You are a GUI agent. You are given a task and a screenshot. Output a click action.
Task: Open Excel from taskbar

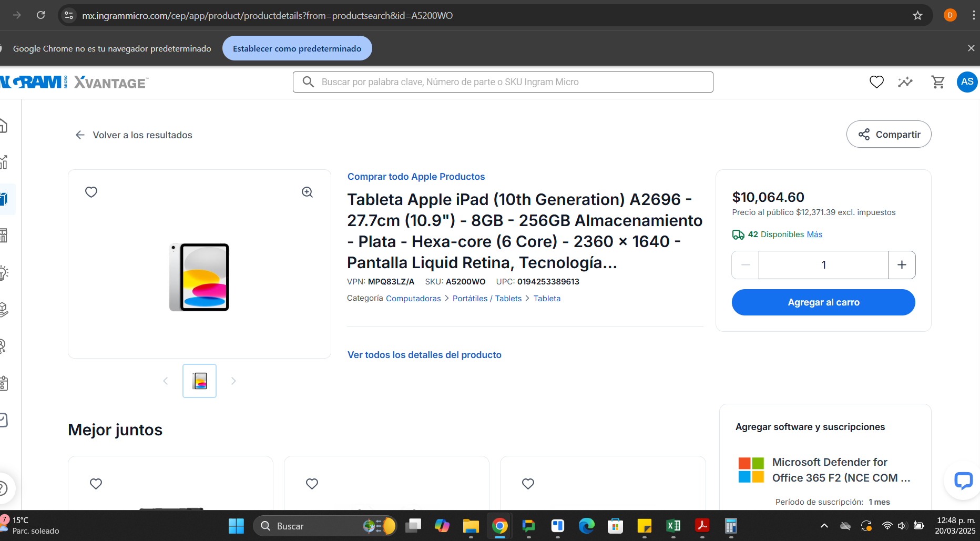point(673,526)
